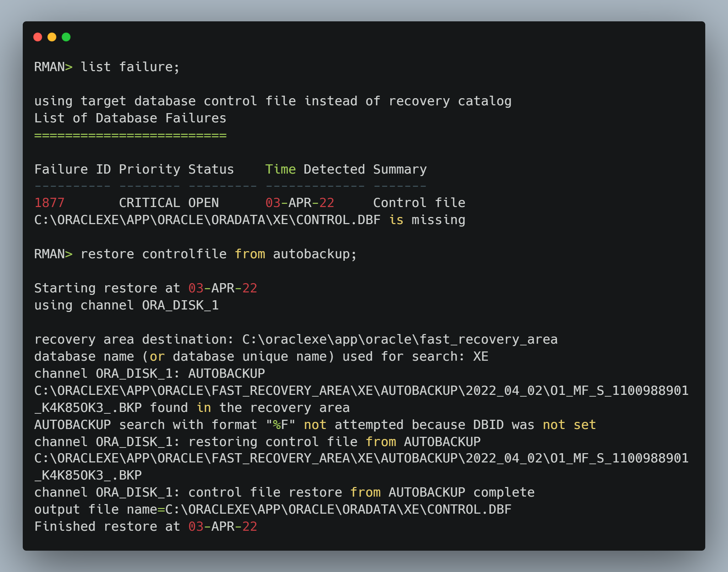Click 'restoring control file from AUTOBACKUP' line

[257, 442]
